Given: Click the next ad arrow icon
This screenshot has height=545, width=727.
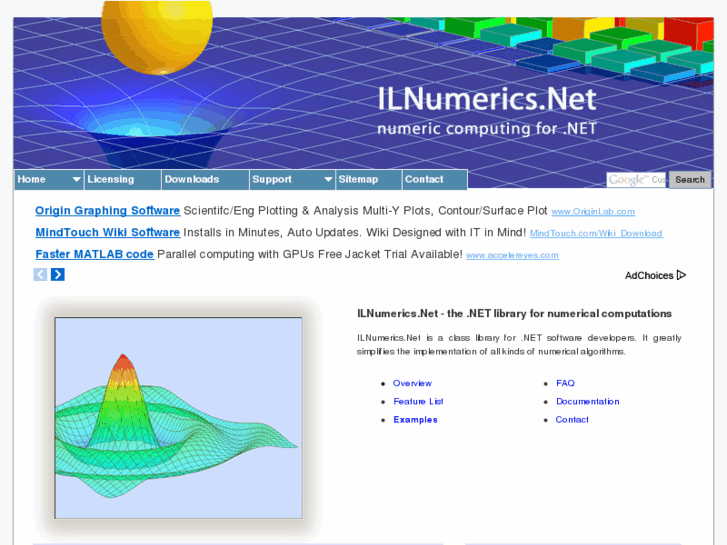Looking at the screenshot, I should 57,275.
